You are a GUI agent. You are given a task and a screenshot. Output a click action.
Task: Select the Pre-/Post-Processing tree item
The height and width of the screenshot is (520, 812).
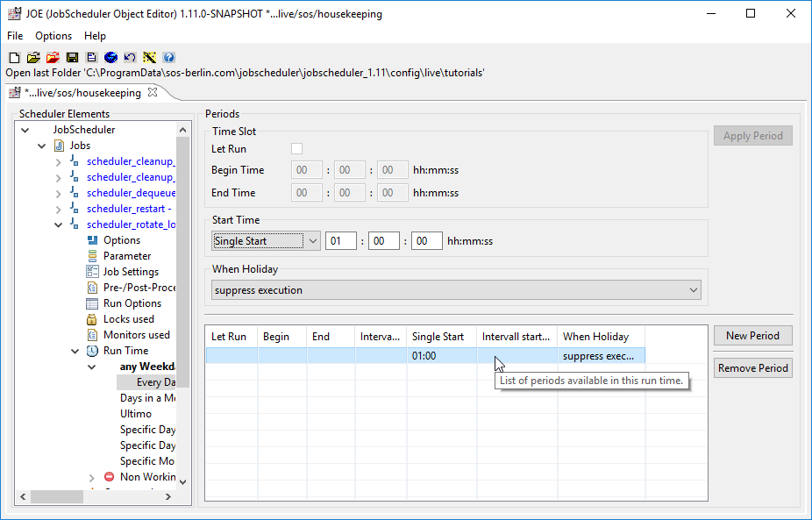coord(139,288)
